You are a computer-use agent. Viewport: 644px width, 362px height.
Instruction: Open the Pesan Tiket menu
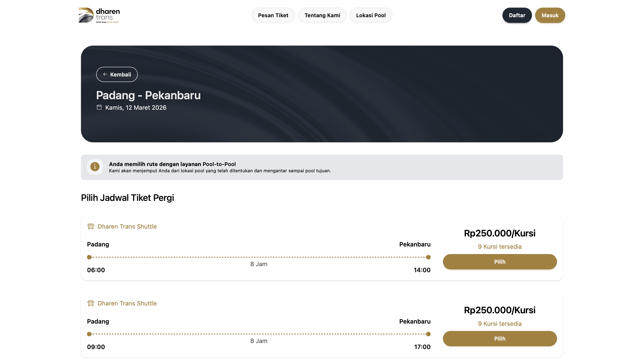click(273, 15)
